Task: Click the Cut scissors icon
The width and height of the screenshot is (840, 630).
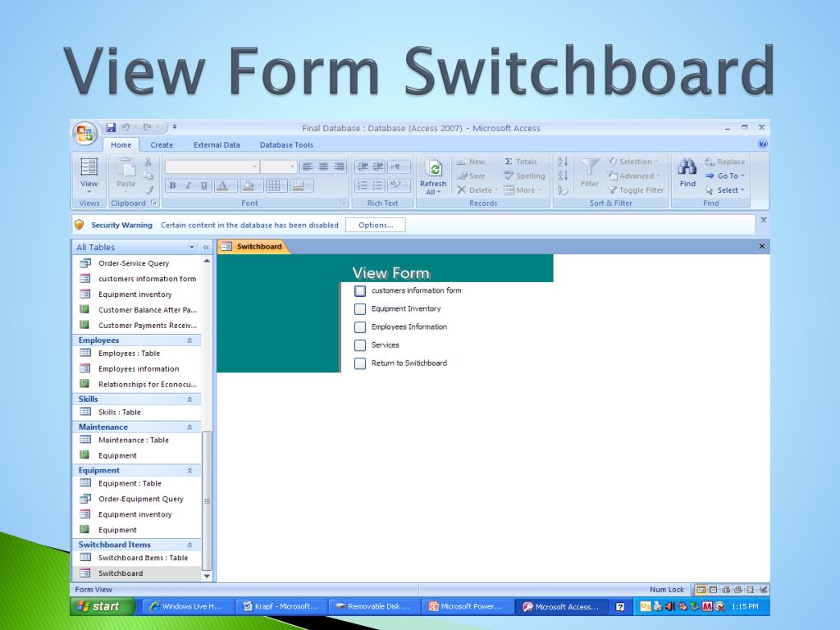Action: (x=148, y=162)
